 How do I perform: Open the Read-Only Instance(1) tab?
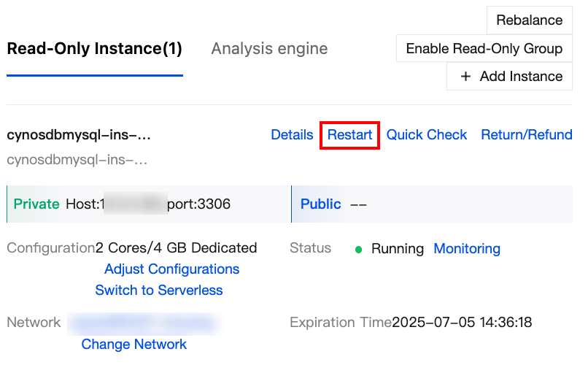tap(94, 50)
